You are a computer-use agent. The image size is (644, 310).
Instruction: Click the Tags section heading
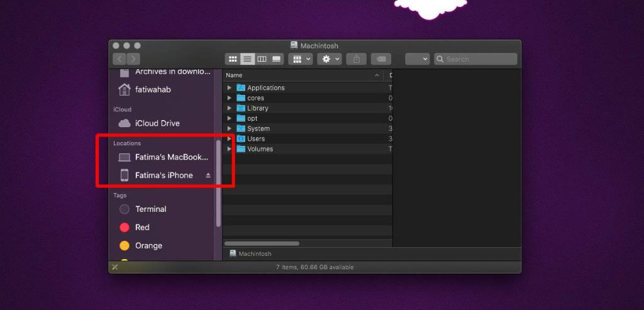(x=120, y=196)
